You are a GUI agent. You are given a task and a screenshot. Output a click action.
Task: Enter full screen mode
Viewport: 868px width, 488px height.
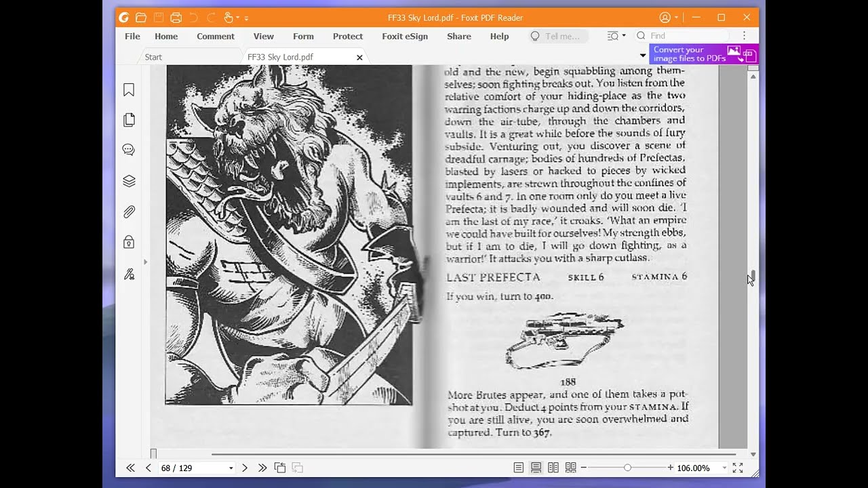738,468
